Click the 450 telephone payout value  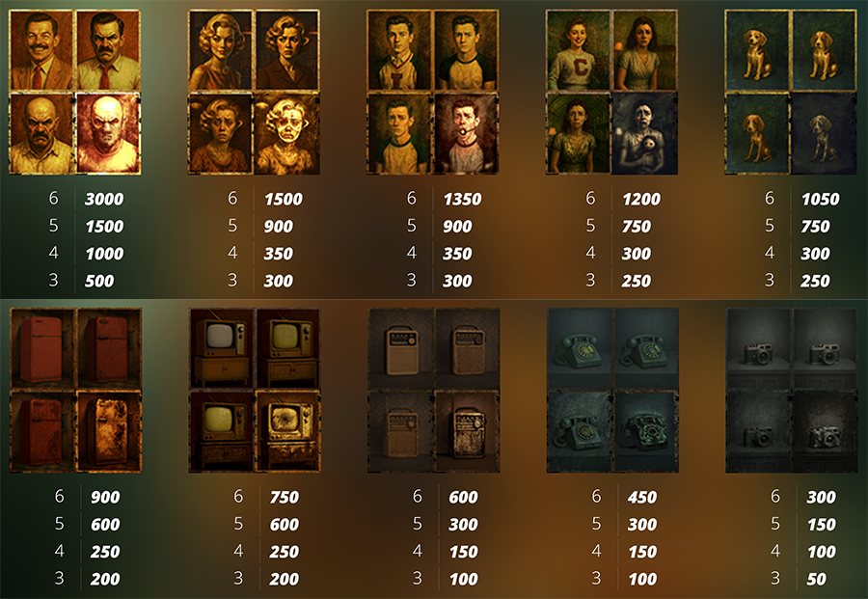[x=642, y=497]
